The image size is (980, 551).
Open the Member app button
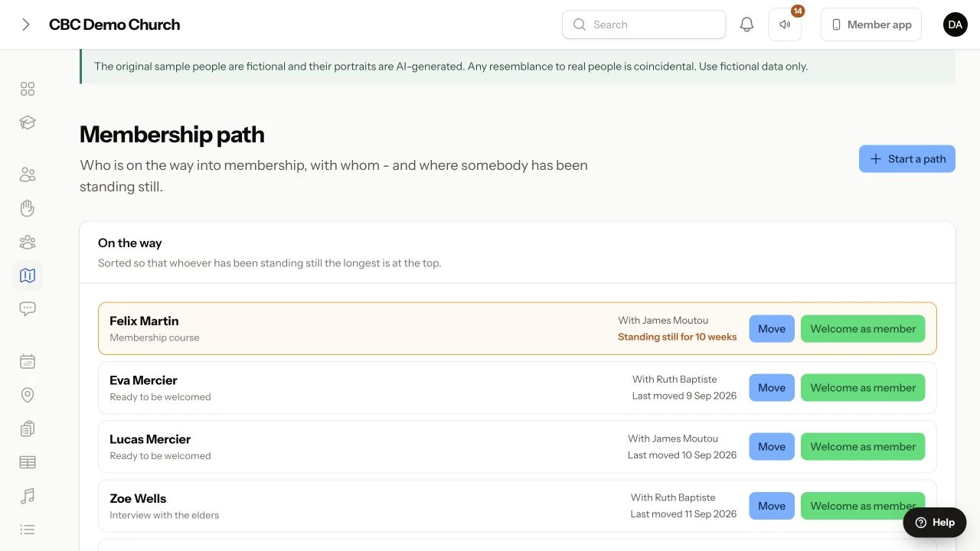click(871, 24)
